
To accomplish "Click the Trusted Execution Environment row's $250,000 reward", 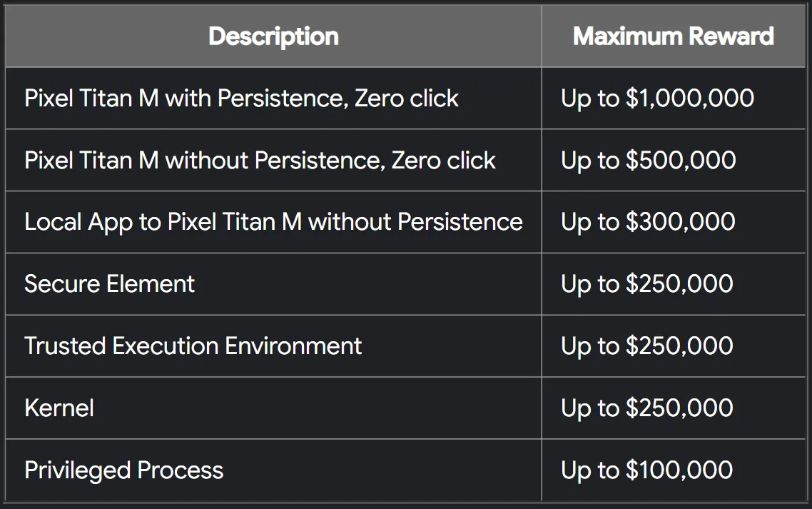I will (648, 346).
